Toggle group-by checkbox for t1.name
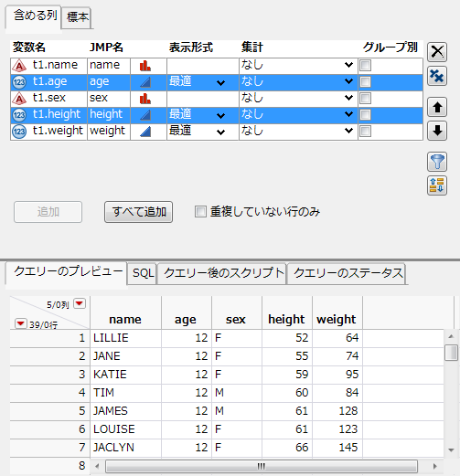The height and width of the screenshot is (476, 460). 365,65
